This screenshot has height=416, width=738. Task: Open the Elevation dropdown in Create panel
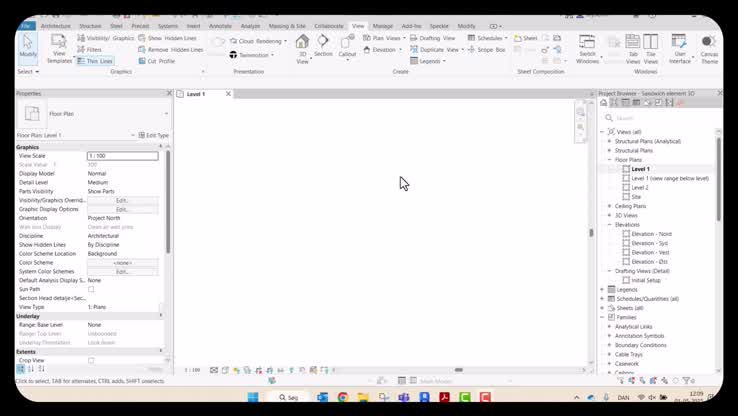point(383,49)
